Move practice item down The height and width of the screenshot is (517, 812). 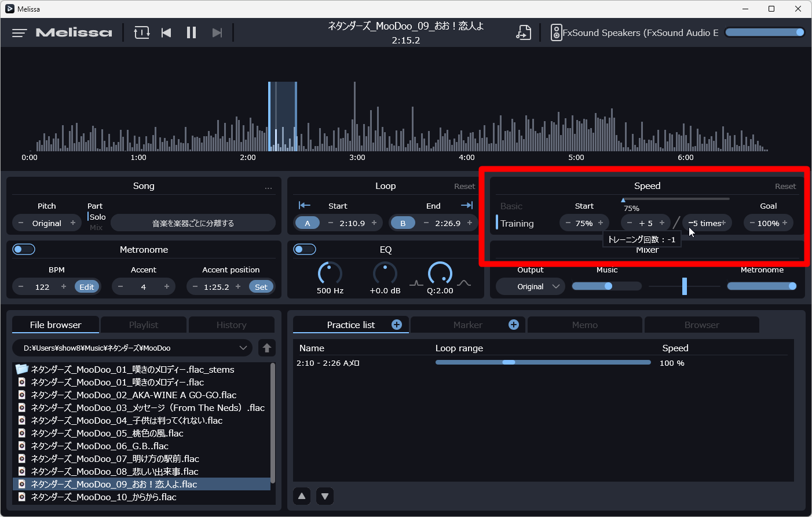325,496
